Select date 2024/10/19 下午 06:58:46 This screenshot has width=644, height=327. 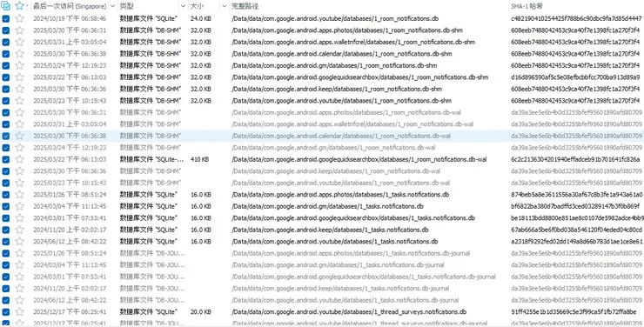point(70,18)
